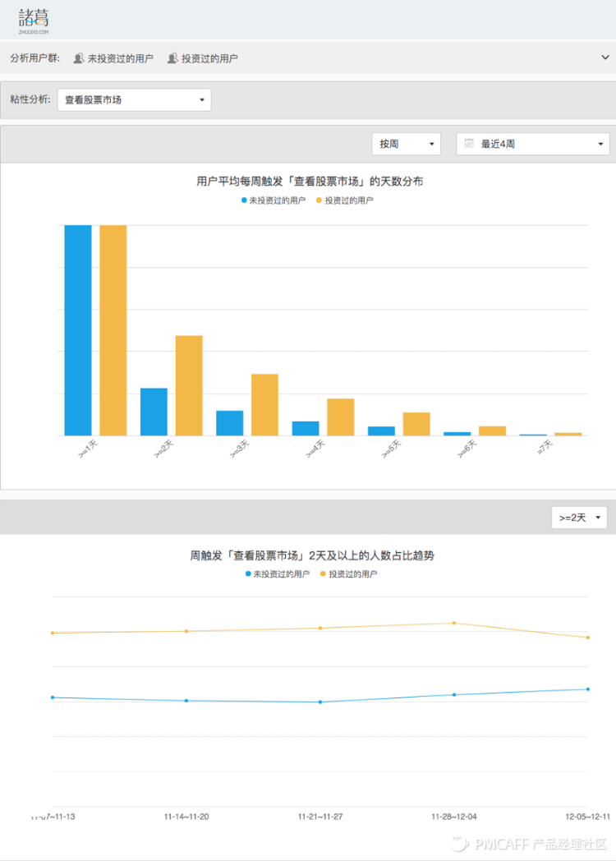The height and width of the screenshot is (861, 616).
Task: Click the blue >=5天 bar
Action: (x=381, y=431)
